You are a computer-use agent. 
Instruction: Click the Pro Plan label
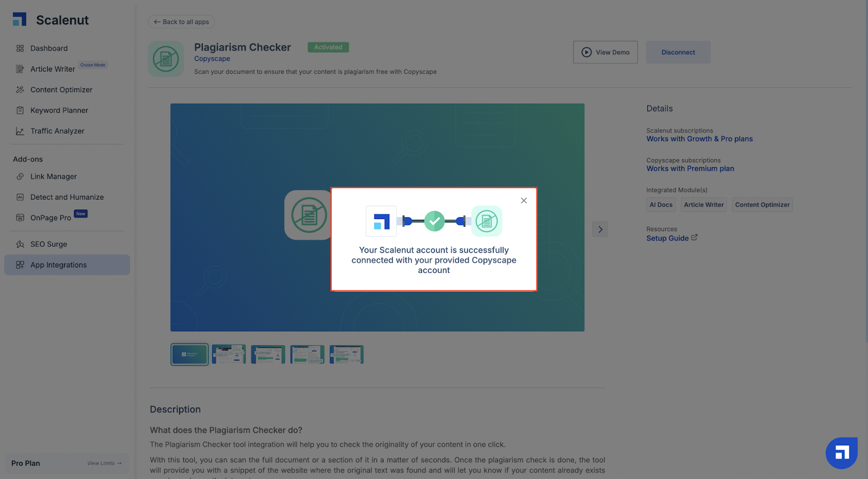point(25,463)
